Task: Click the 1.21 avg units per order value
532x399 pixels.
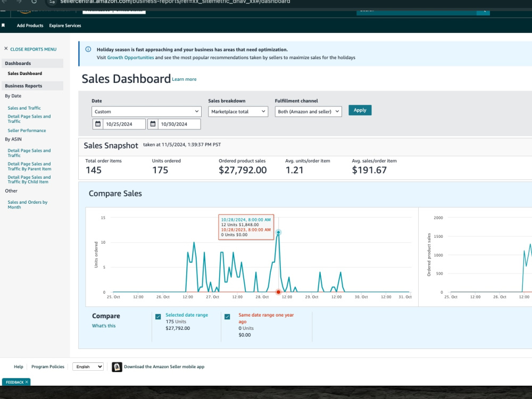Action: point(294,170)
